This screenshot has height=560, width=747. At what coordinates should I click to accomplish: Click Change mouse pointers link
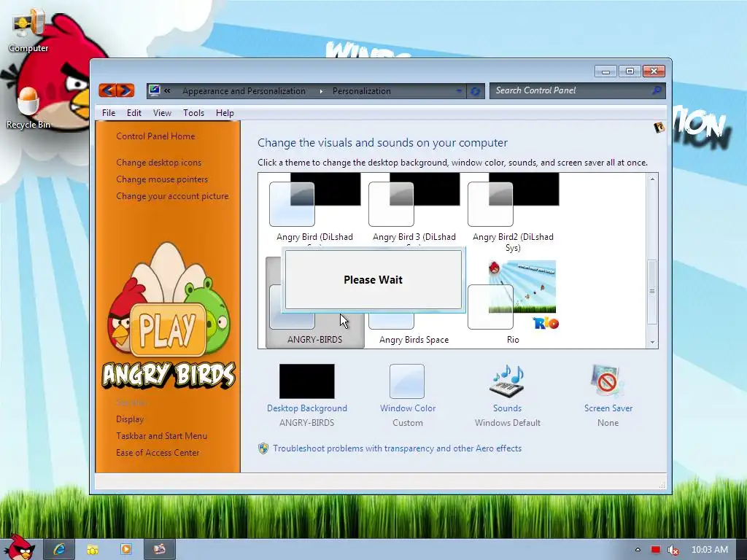[162, 179]
